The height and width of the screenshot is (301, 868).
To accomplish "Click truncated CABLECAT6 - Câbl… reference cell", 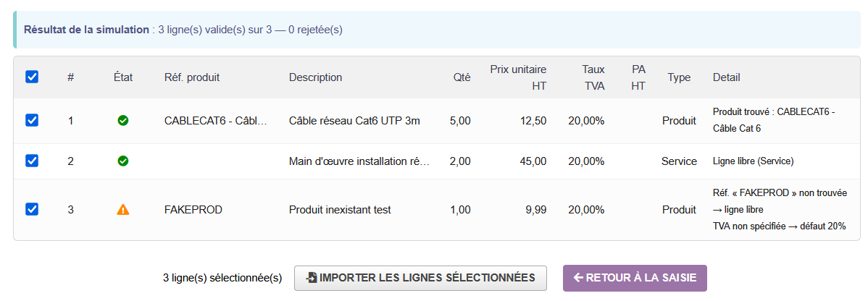I will pos(216,121).
